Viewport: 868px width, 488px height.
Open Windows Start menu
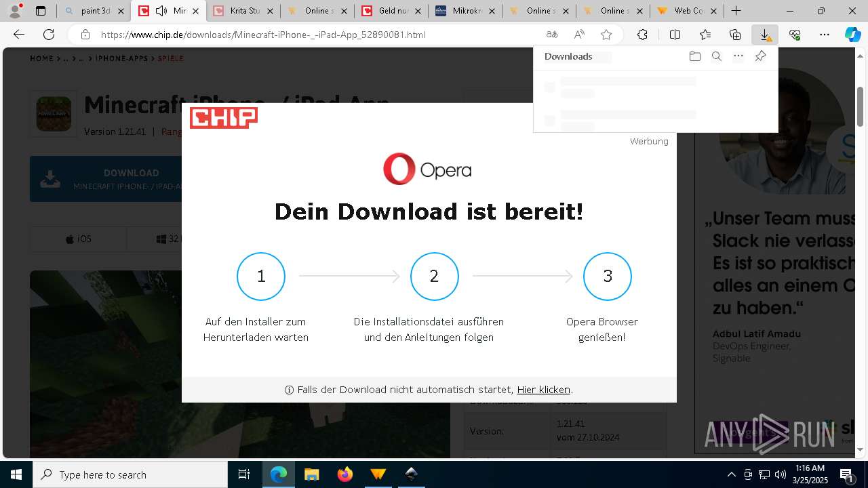point(16,474)
